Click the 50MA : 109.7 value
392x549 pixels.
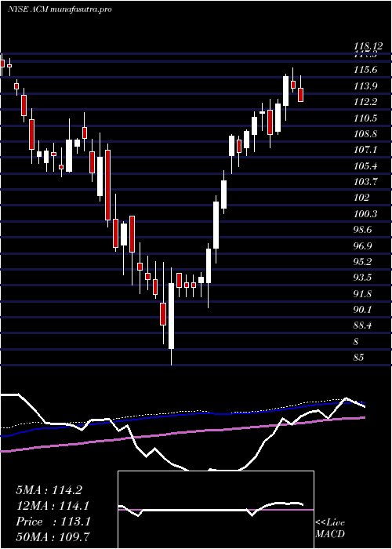[53, 537]
